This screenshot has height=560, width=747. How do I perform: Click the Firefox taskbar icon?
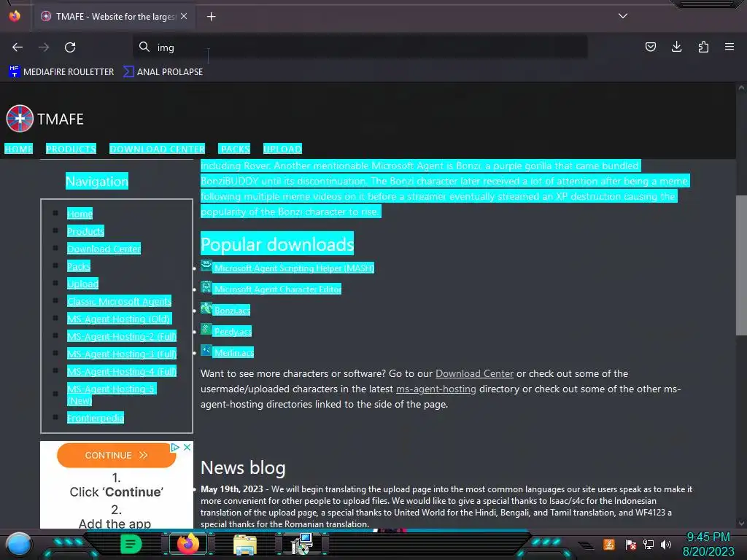tap(187, 544)
